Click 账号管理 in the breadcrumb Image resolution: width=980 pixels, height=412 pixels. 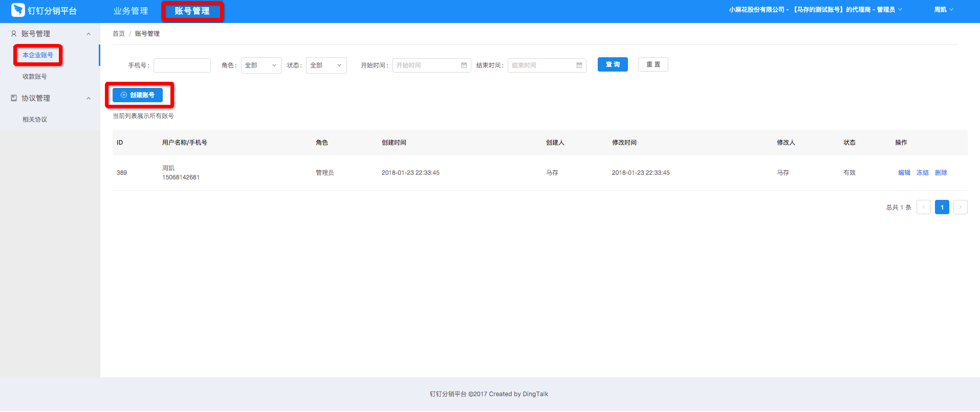click(147, 34)
